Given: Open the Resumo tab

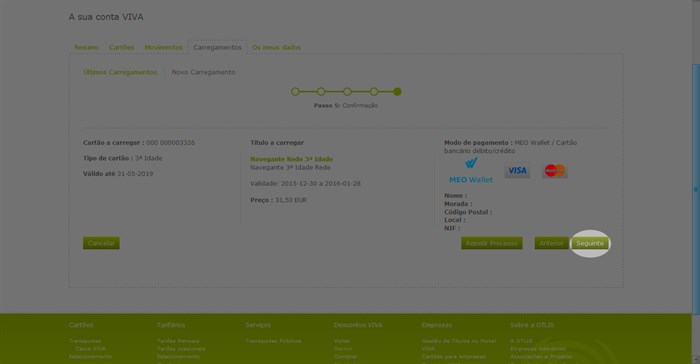Looking at the screenshot, I should (x=87, y=47).
